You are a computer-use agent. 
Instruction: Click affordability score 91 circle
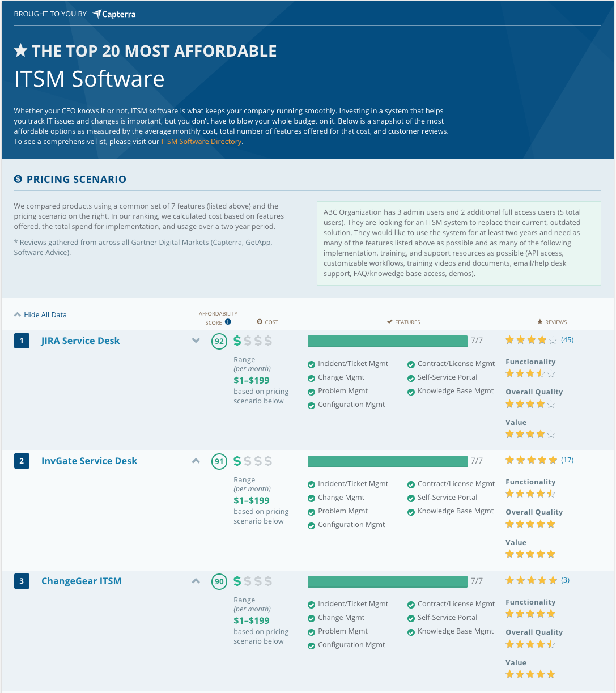coord(219,462)
